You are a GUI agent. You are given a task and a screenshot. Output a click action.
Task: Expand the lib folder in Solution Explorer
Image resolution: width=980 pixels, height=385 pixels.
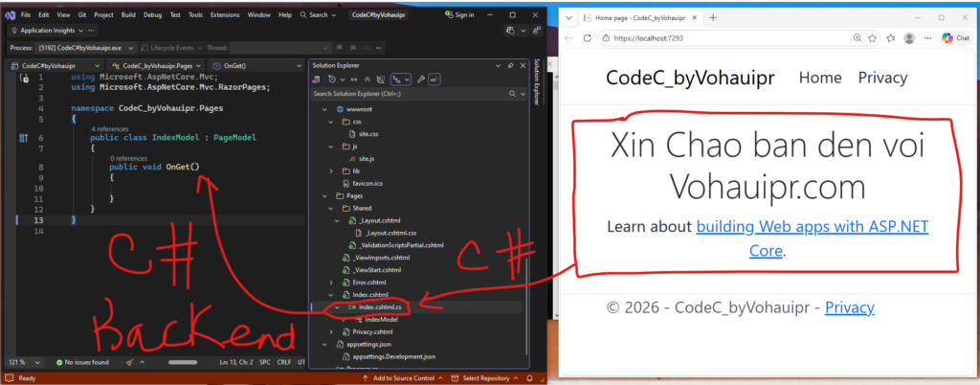tap(332, 170)
